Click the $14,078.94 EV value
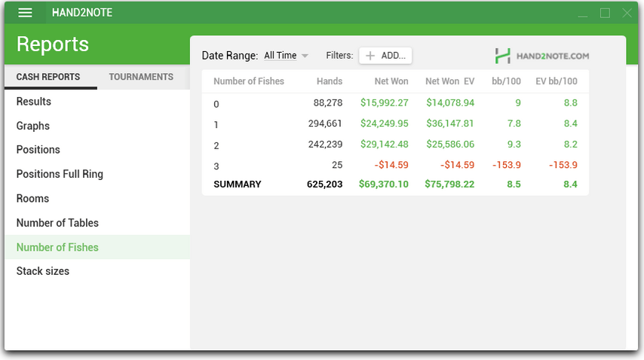The height and width of the screenshot is (360, 644). point(450,103)
